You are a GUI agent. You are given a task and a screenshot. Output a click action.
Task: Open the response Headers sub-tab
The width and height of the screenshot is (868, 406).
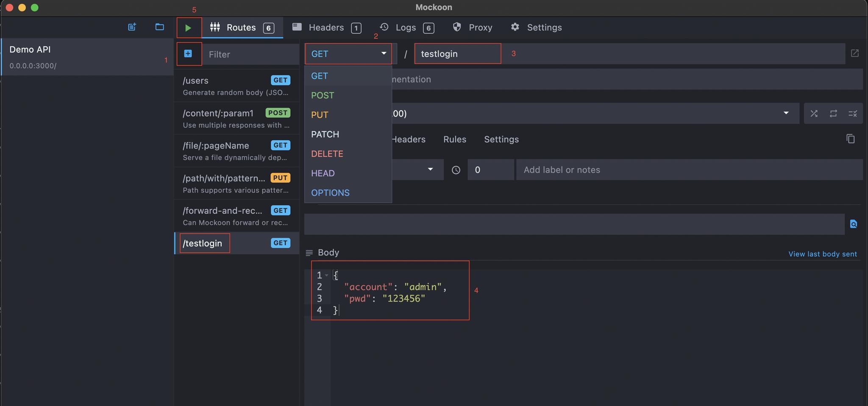(x=408, y=139)
